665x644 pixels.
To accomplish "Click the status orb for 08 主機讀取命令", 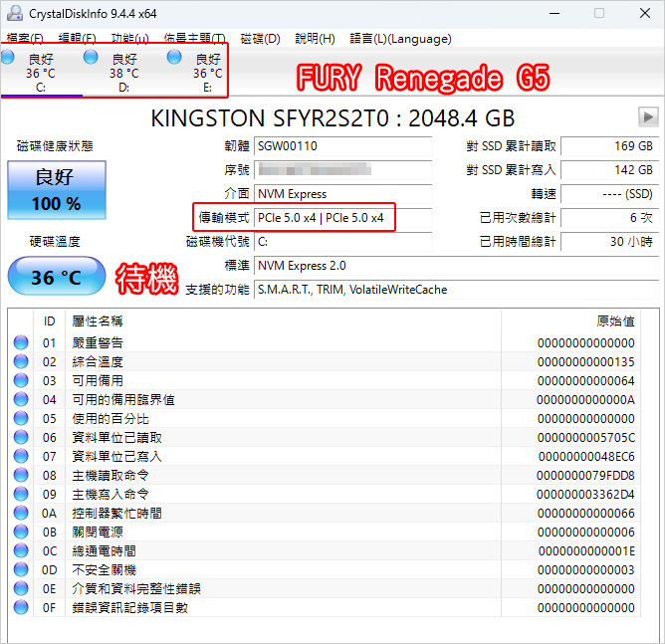I will point(21,475).
